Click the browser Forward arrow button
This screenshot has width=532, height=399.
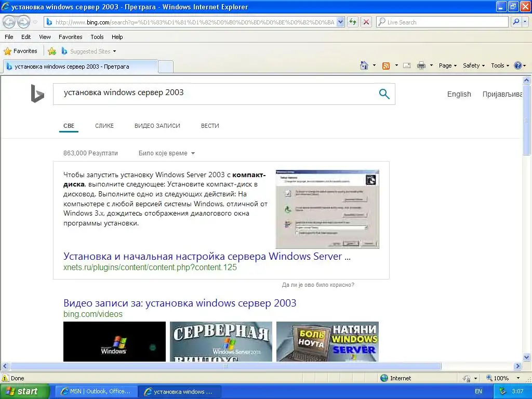tap(23, 22)
